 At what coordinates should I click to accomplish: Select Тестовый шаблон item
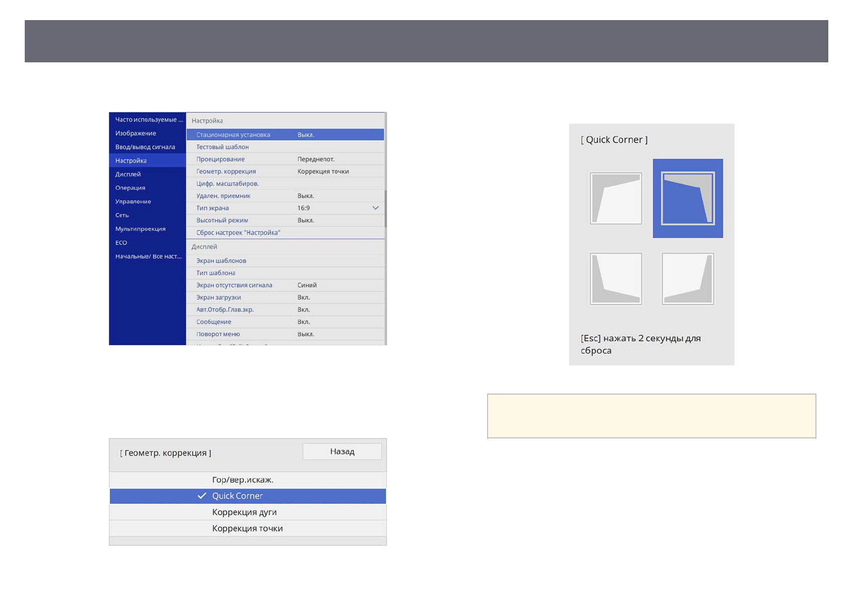pos(223,147)
